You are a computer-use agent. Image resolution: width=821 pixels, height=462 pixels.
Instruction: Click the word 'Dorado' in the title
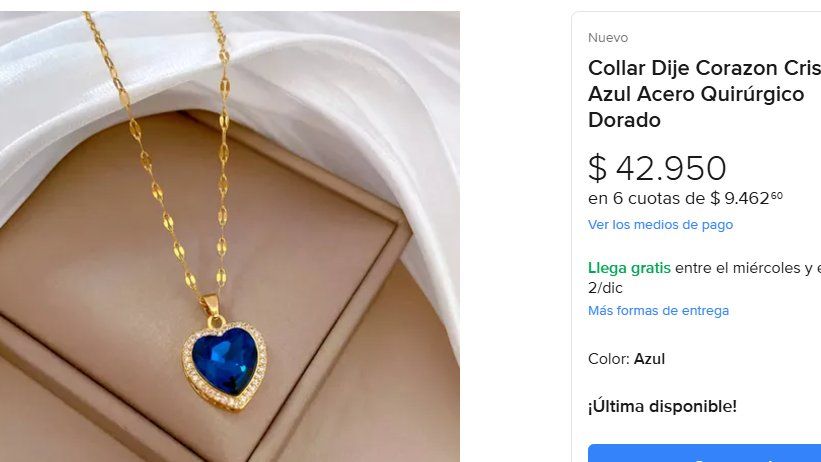(624, 120)
